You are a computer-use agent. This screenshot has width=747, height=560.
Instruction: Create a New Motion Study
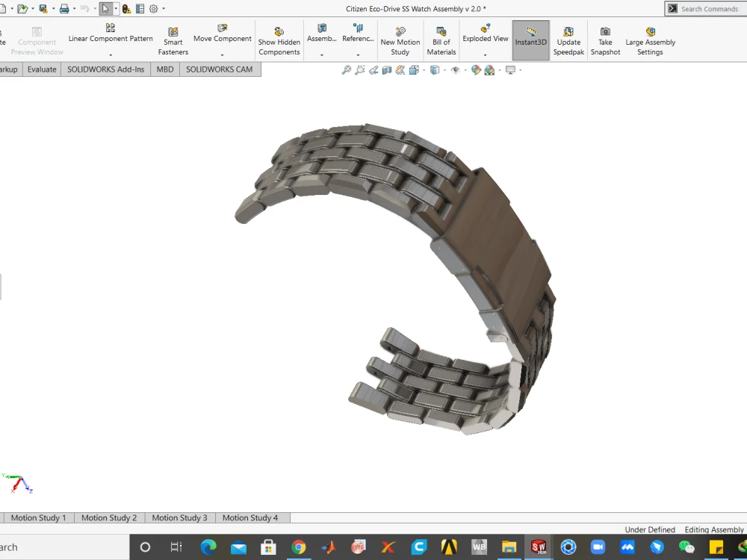(x=400, y=41)
